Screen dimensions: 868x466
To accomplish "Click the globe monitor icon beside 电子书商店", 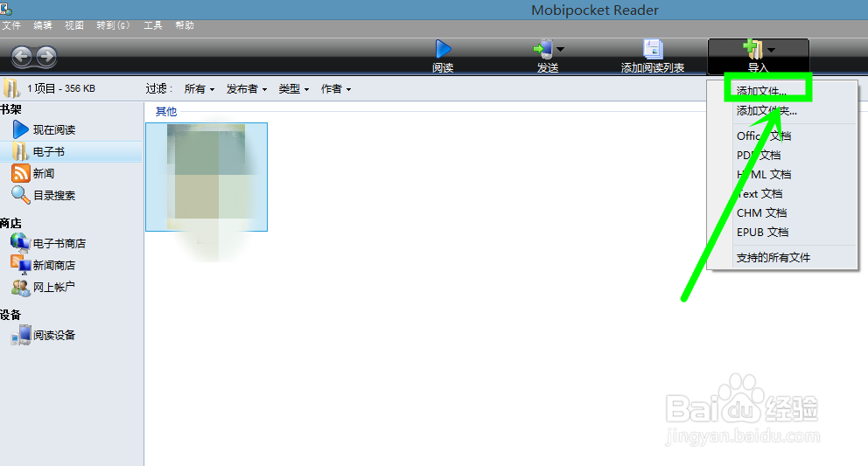I will (x=20, y=242).
